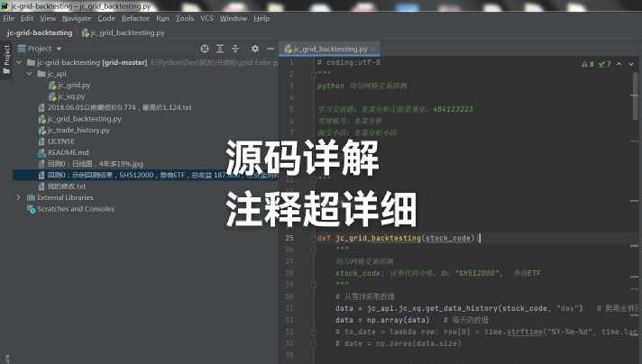Click the README.md file icon
This screenshot has height=364, width=642.
click(41, 152)
